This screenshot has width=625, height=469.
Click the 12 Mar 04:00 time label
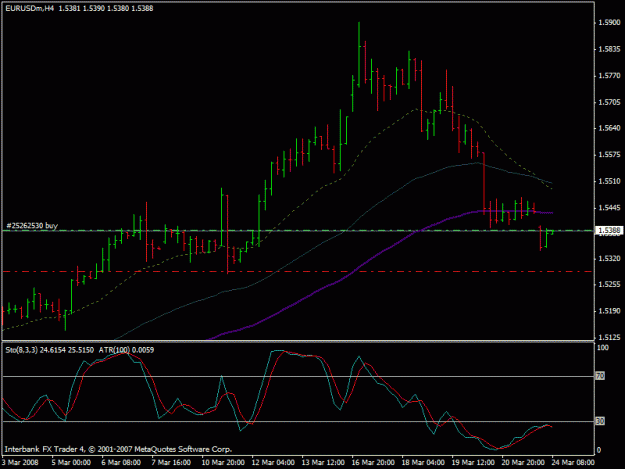[x=273, y=462]
